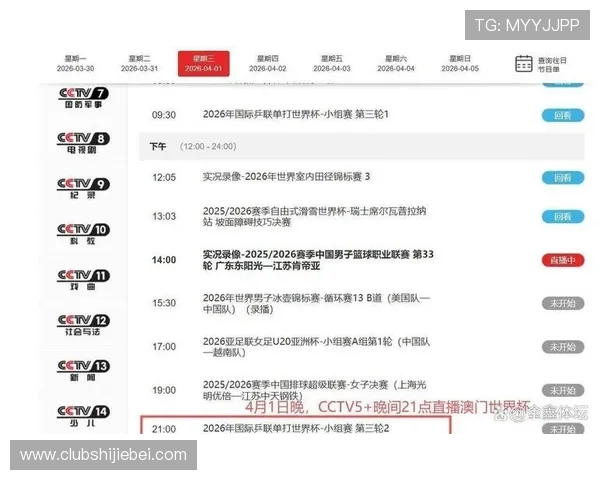The image size is (600, 480).
Task: Open the CCTV-9 纪录 channel logo
Action: point(83,188)
